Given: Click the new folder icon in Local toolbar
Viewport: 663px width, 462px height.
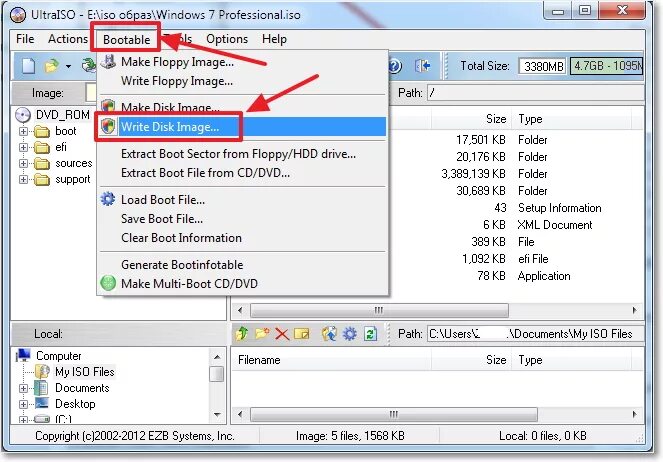Looking at the screenshot, I should [262, 334].
